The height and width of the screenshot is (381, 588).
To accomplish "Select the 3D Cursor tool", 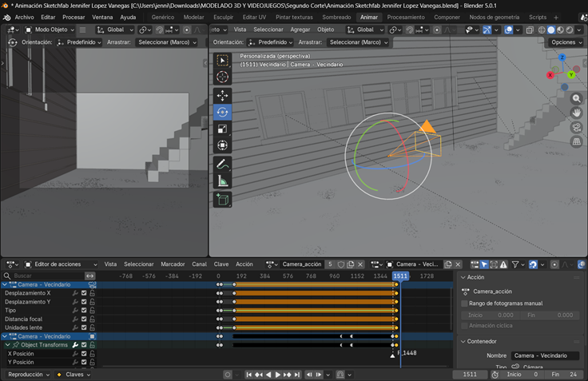I will 222,77.
